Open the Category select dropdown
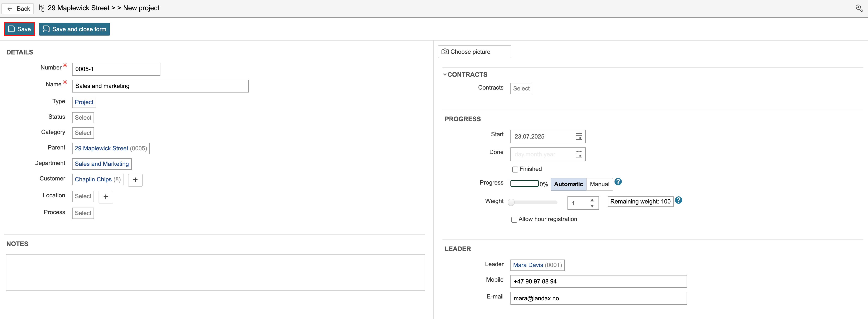Image resolution: width=868 pixels, height=319 pixels. pyautogui.click(x=83, y=133)
